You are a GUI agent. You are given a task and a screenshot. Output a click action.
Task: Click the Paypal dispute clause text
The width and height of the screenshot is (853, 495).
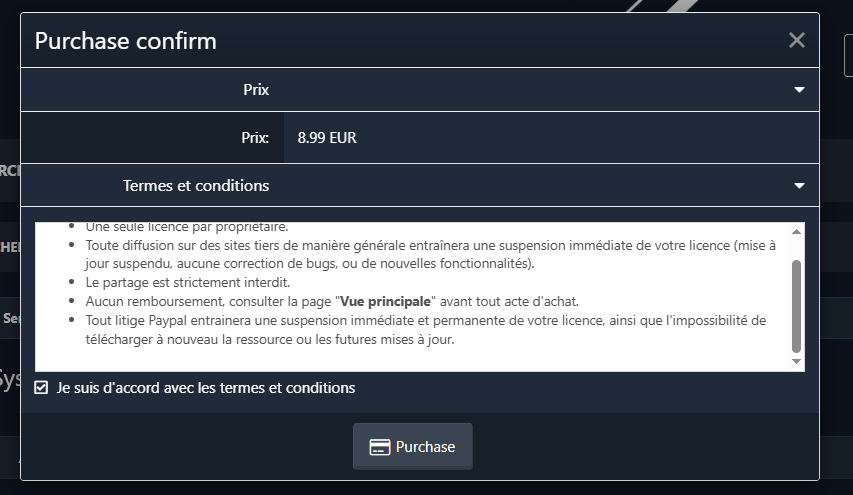pos(425,330)
